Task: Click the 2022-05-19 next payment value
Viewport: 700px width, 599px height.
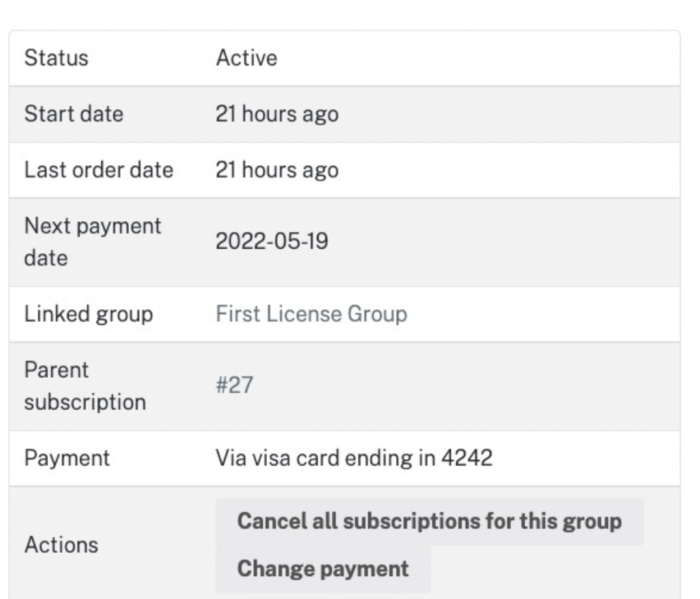Action: [x=272, y=241]
